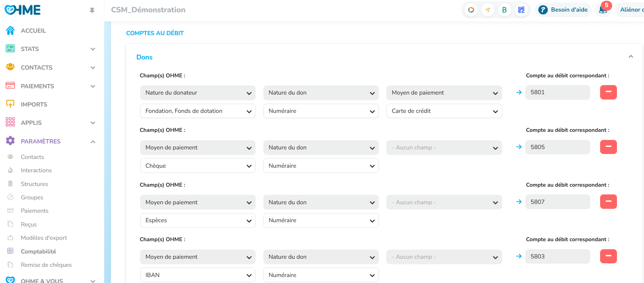Viewport: 644px width, 283px height.
Task: Click the Besoin d'aide button
Action: (x=563, y=10)
